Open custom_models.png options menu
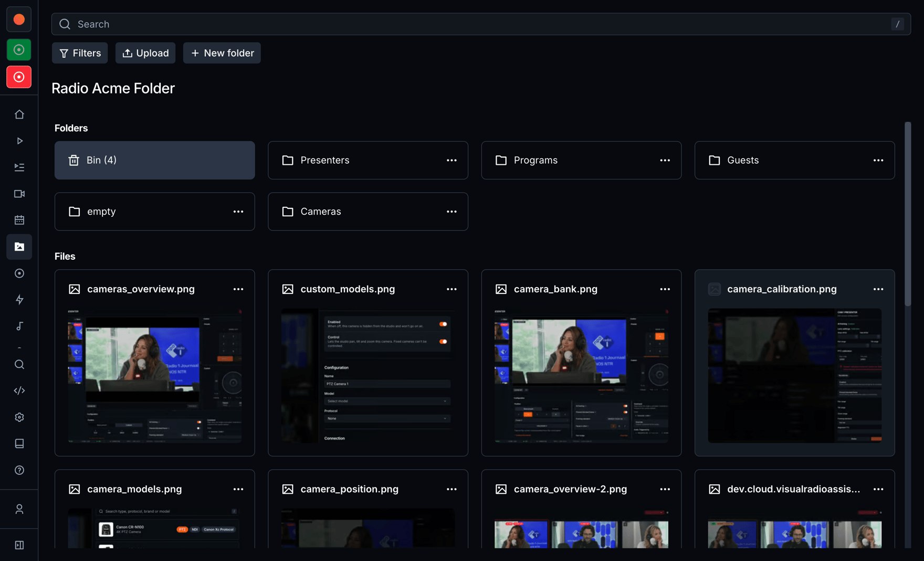This screenshot has width=924, height=561. click(x=451, y=289)
